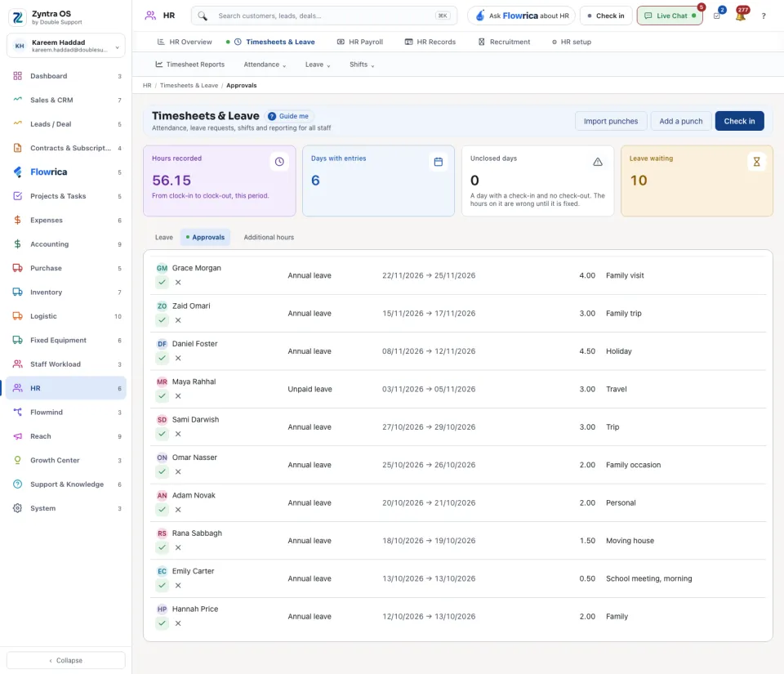Click the clock icon on Hours recorded card
This screenshot has width=784, height=674.
(279, 162)
